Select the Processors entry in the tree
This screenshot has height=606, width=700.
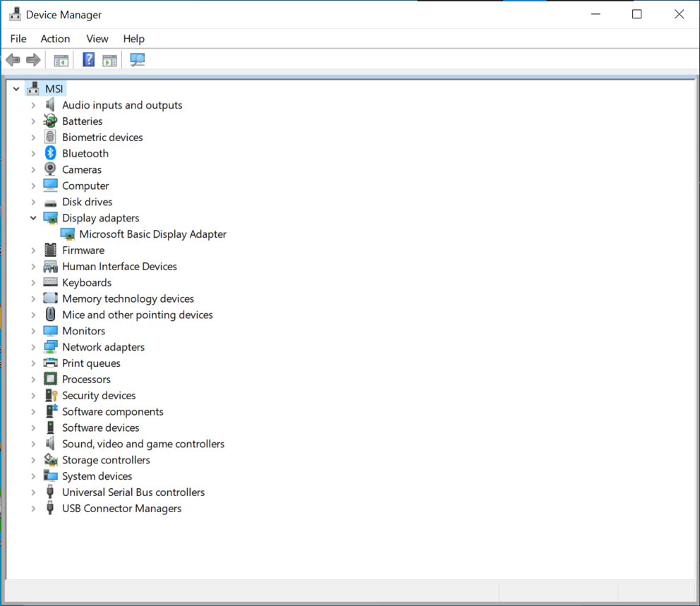[x=85, y=379]
